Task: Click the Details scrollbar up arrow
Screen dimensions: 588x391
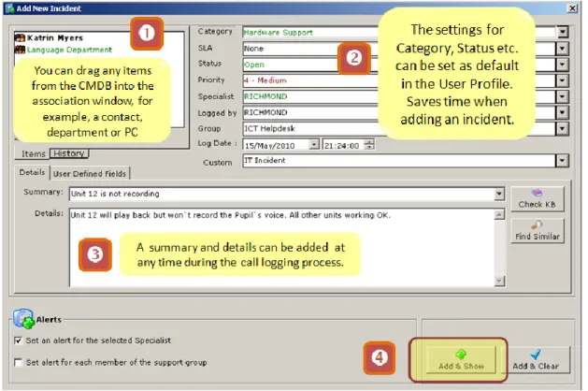Action: [499, 214]
